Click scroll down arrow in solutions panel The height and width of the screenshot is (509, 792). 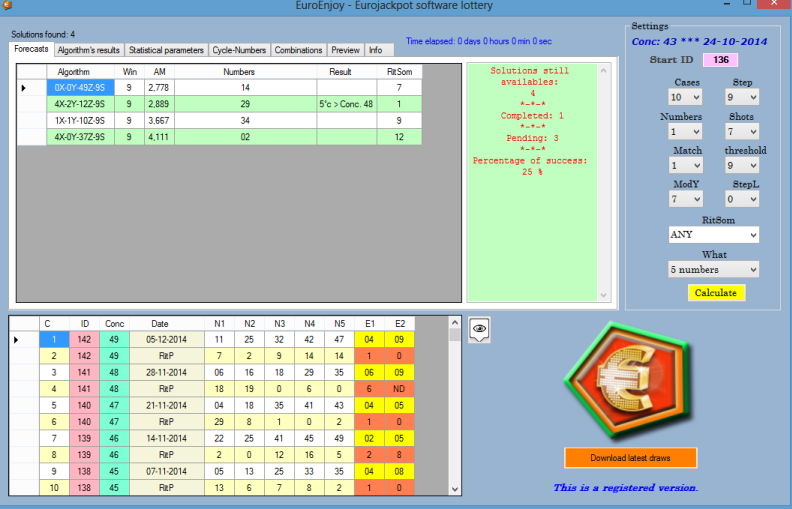603,295
